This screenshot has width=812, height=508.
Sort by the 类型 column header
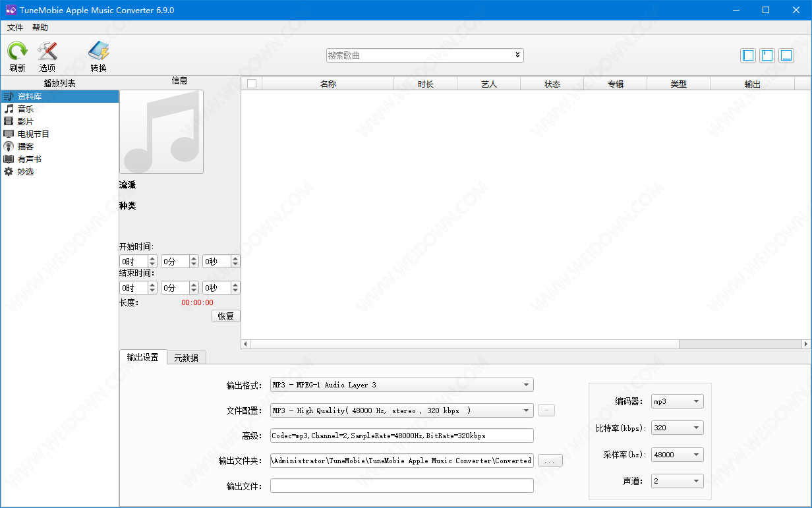[x=679, y=84]
